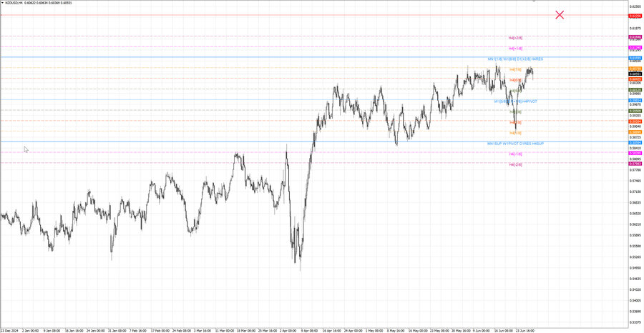Click the magenta 0.58289 price tag
The width and height of the screenshot is (644, 333).
(x=635, y=153)
